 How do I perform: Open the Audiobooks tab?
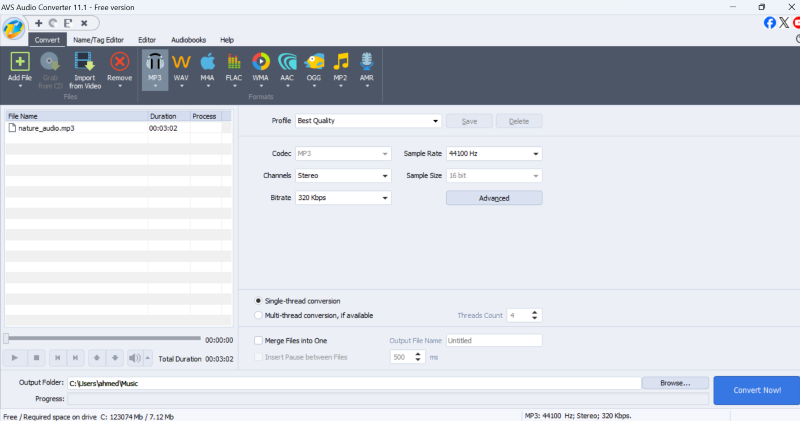click(188, 40)
